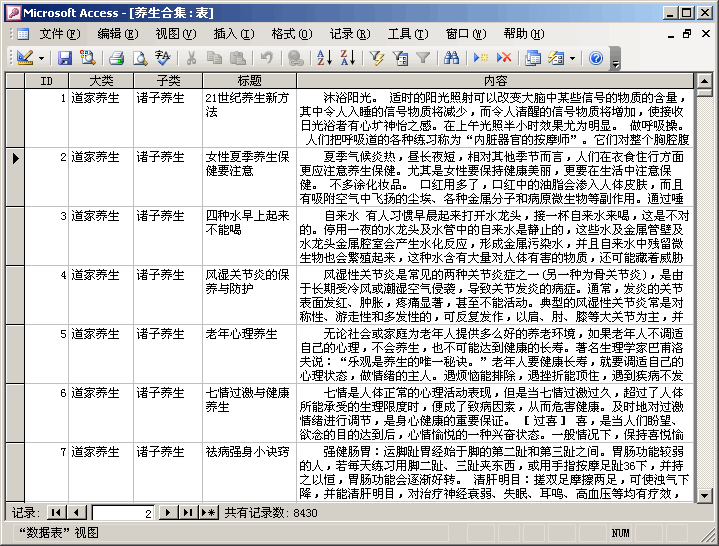The image size is (719, 546).
Task: Open the 工具(T) menu
Action: pos(408,34)
